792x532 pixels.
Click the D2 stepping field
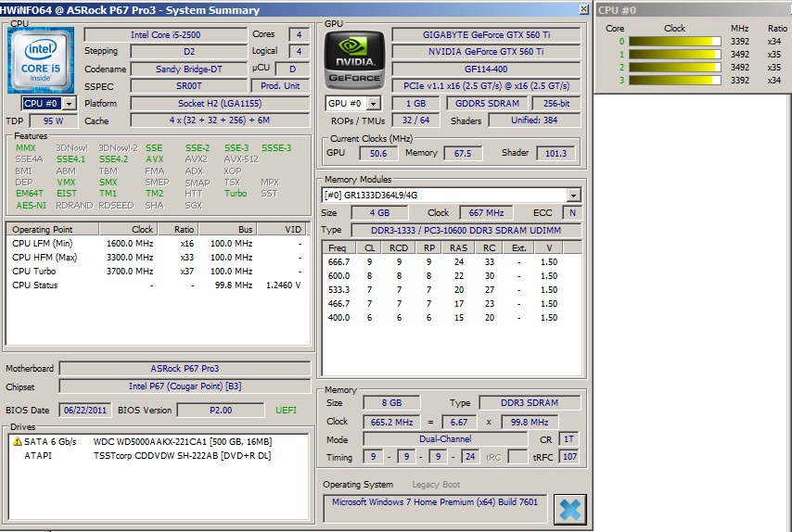pos(189,52)
